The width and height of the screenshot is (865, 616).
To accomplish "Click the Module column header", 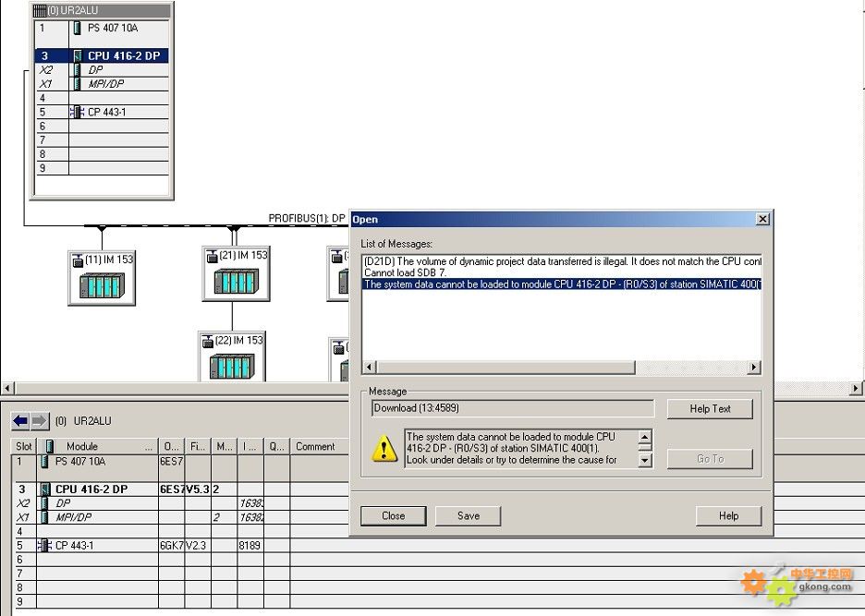I will coord(97,446).
